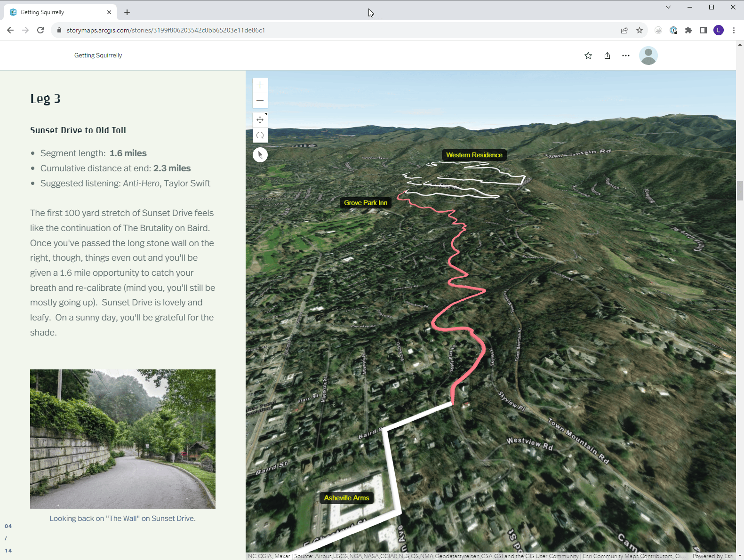744x560 pixels.
Task: Share the Getting Squirrelly story
Action: (607, 56)
